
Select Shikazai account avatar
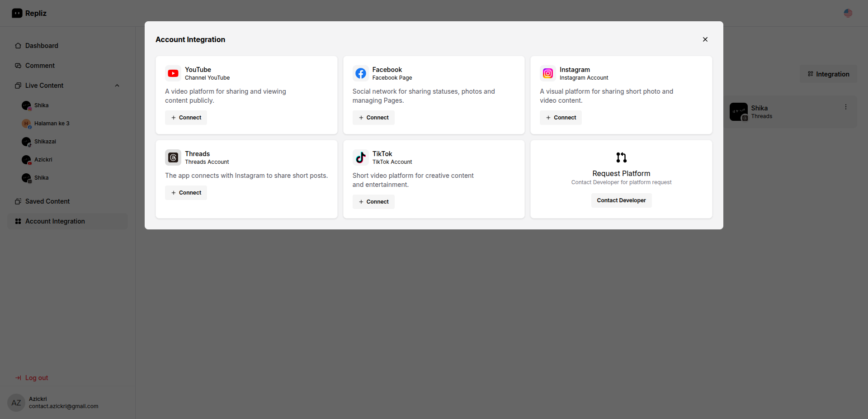click(26, 142)
